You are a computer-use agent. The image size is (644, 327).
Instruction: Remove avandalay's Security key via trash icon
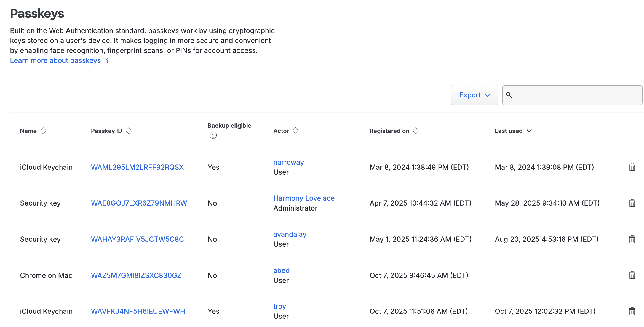click(632, 239)
